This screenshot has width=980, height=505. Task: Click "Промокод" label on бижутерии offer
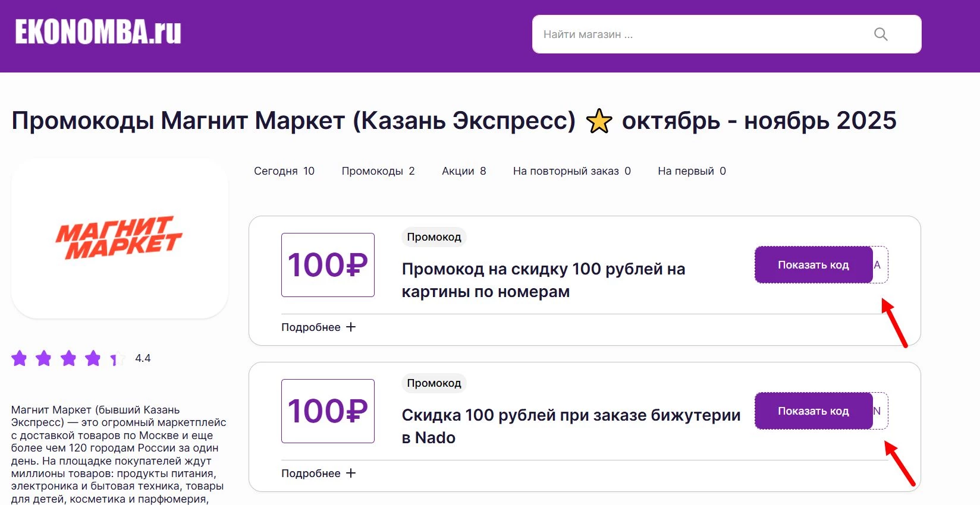point(434,383)
